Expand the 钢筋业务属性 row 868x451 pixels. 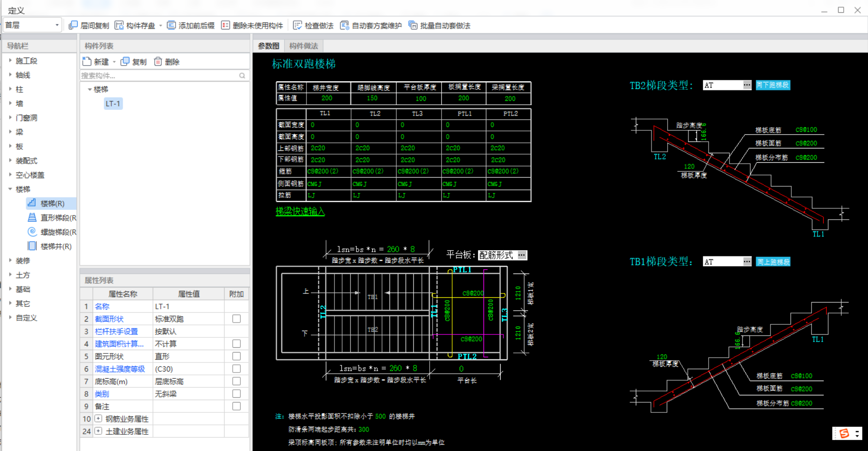[98, 419]
